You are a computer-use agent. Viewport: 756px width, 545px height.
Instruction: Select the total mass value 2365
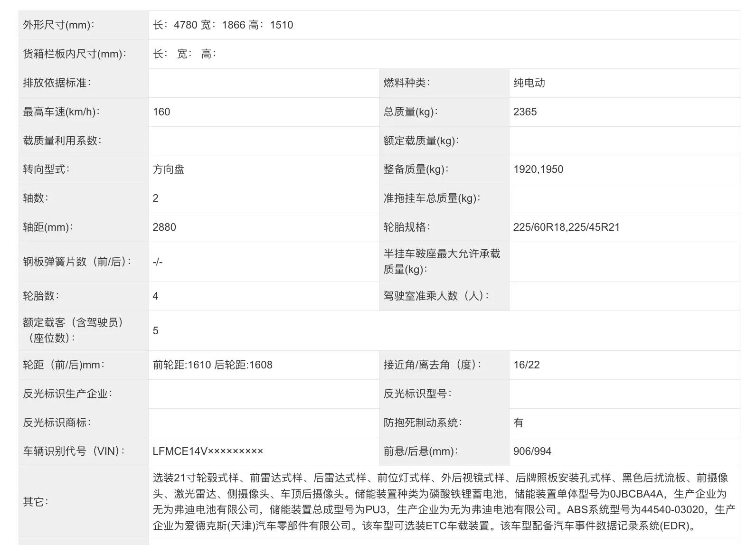coord(525,112)
